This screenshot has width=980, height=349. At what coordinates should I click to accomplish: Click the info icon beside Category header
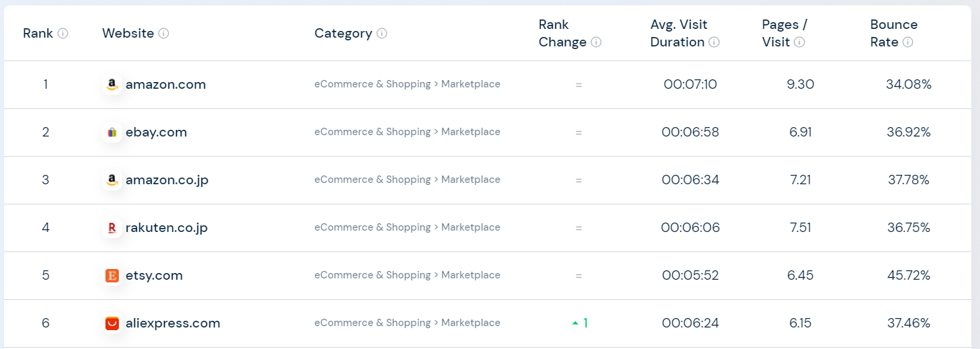pyautogui.click(x=382, y=34)
